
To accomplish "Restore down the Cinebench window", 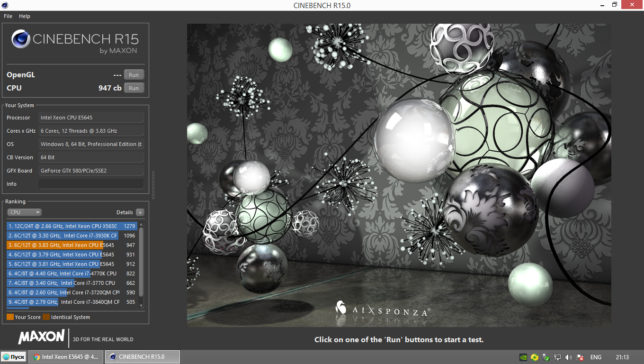I will [x=615, y=5].
